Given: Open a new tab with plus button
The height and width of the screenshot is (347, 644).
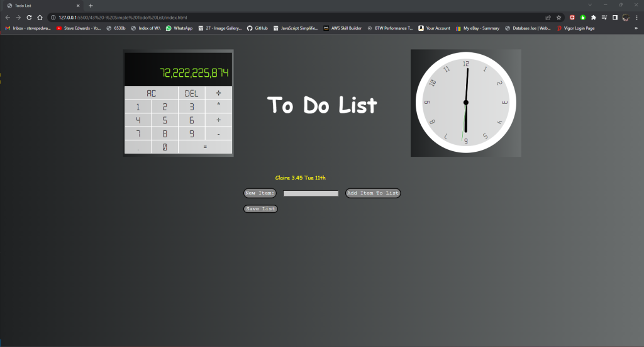Looking at the screenshot, I should click(x=91, y=6).
